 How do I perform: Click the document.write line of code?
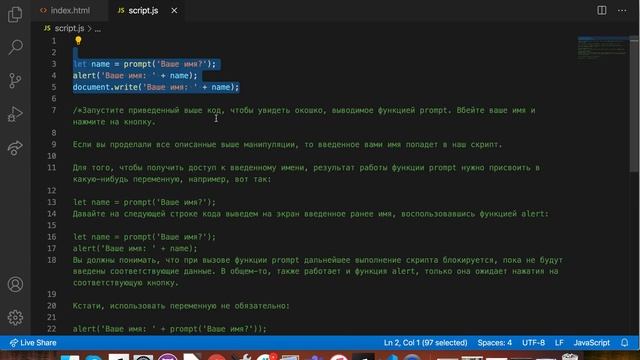click(156, 87)
